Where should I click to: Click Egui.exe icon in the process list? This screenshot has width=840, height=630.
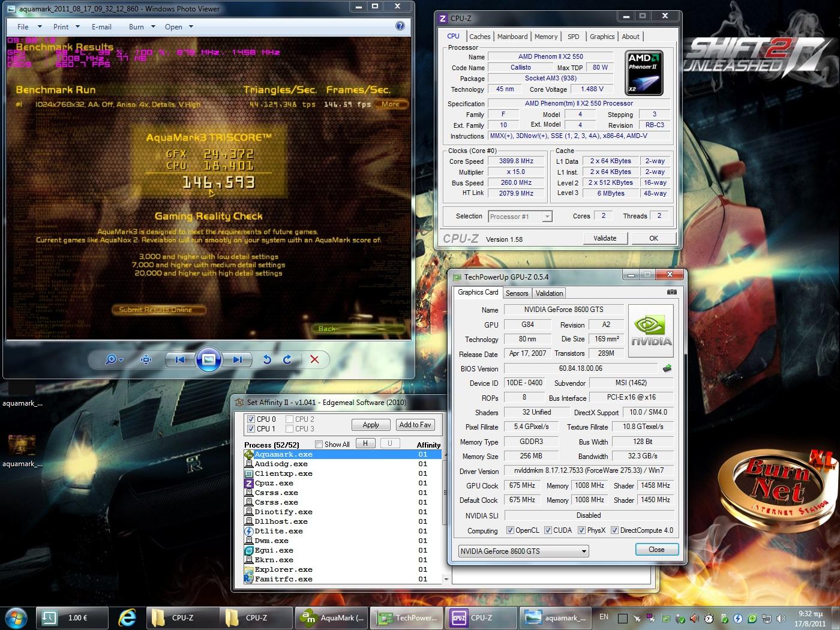coord(249,550)
